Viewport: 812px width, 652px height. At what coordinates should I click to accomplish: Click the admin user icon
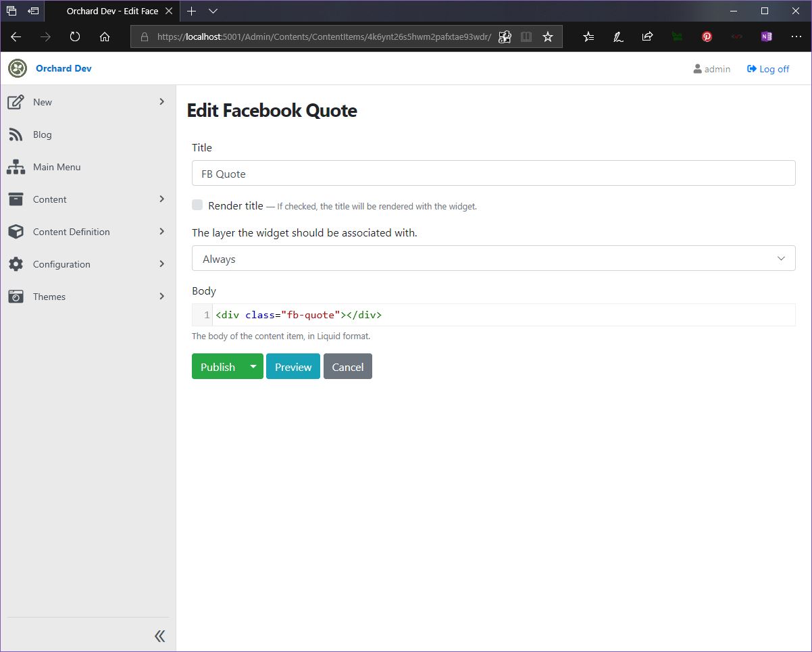click(x=697, y=69)
